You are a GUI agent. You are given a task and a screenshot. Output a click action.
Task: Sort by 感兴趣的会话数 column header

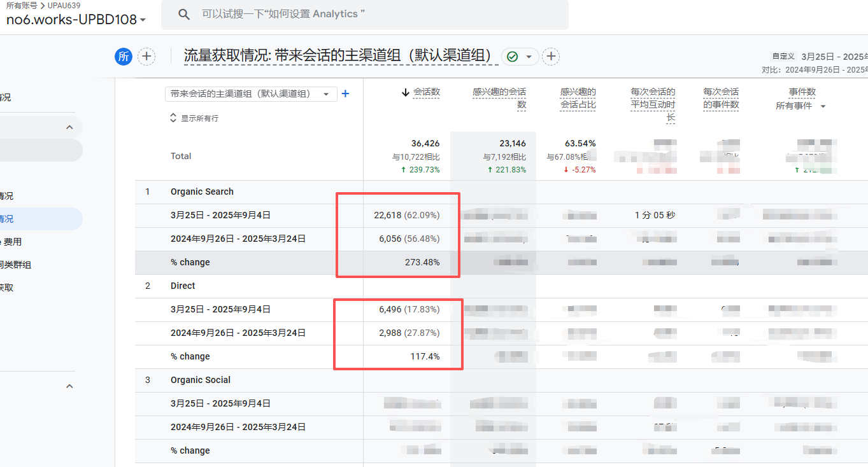500,98
